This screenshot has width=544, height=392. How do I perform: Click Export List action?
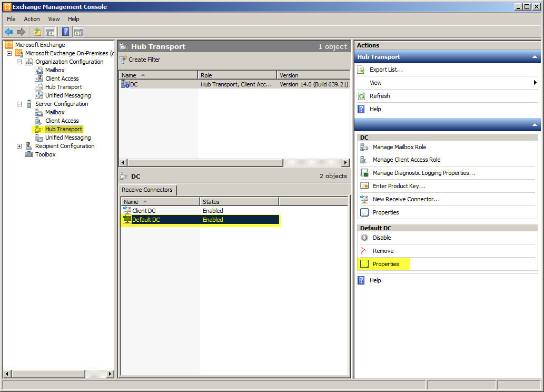click(x=386, y=70)
